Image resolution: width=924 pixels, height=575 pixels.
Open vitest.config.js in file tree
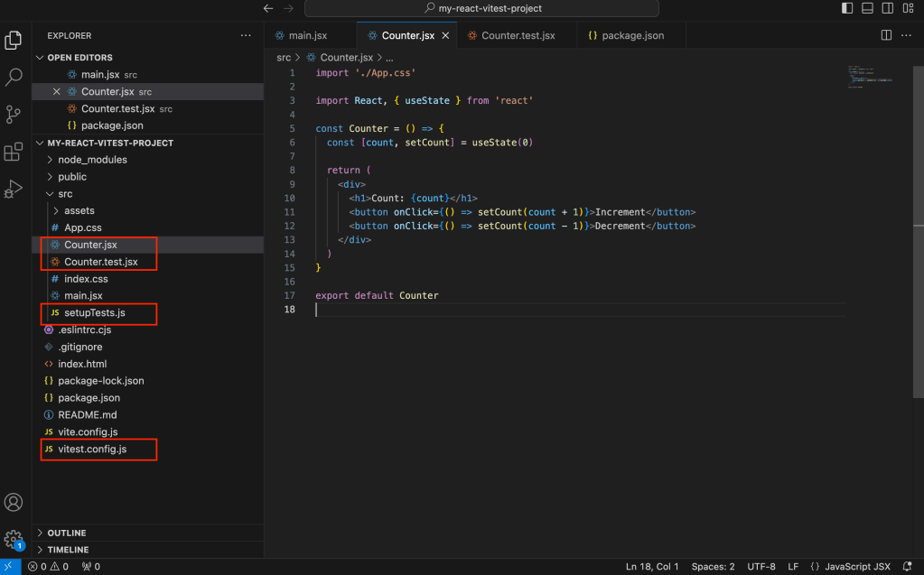click(x=92, y=449)
